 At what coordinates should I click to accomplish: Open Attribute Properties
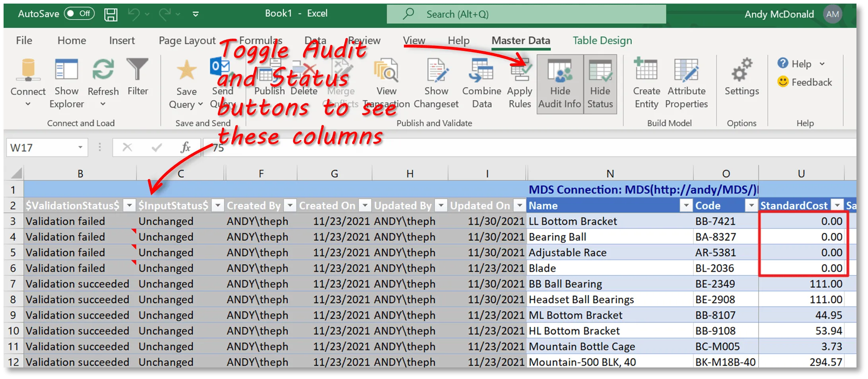click(x=686, y=83)
